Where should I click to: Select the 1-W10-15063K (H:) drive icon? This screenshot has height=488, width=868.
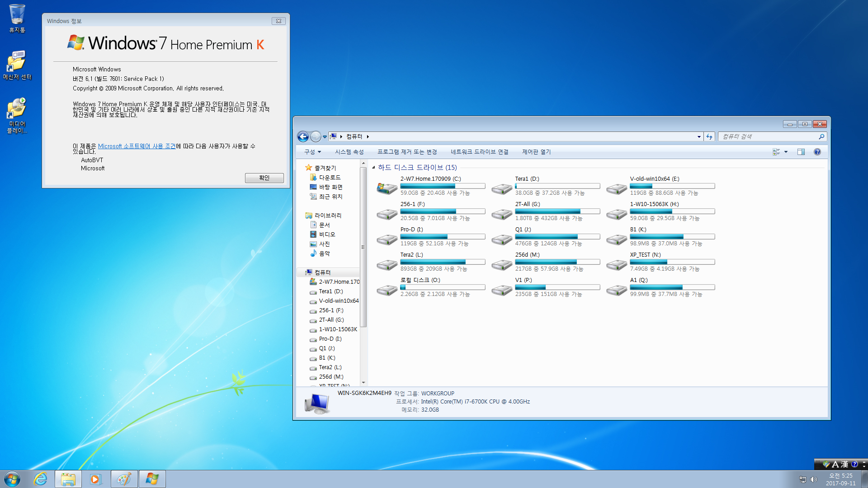point(617,213)
